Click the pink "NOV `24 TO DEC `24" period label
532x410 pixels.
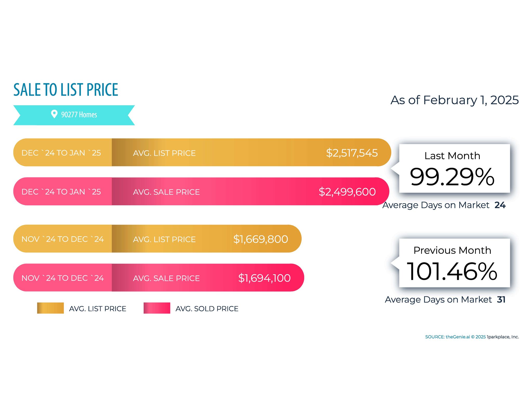coord(63,278)
